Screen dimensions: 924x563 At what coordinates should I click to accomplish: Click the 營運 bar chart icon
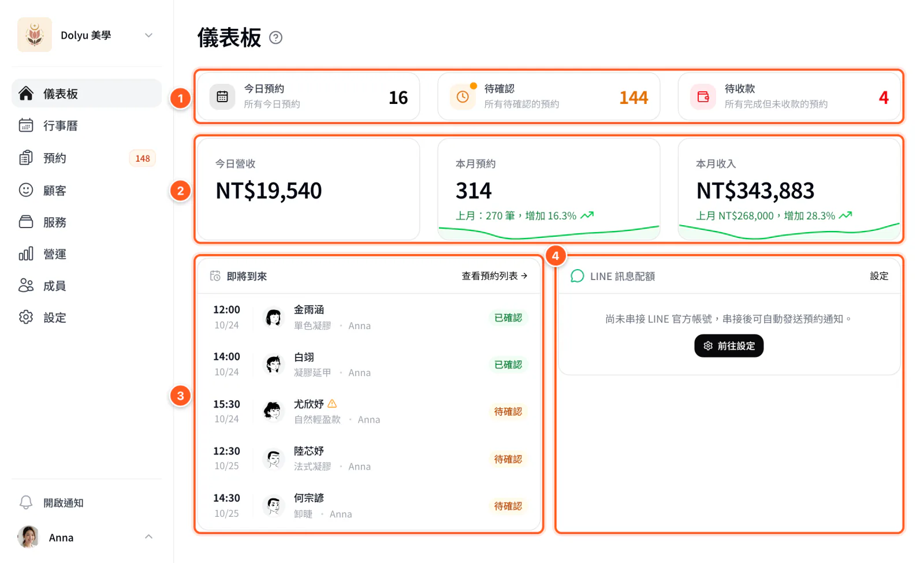coord(26,253)
